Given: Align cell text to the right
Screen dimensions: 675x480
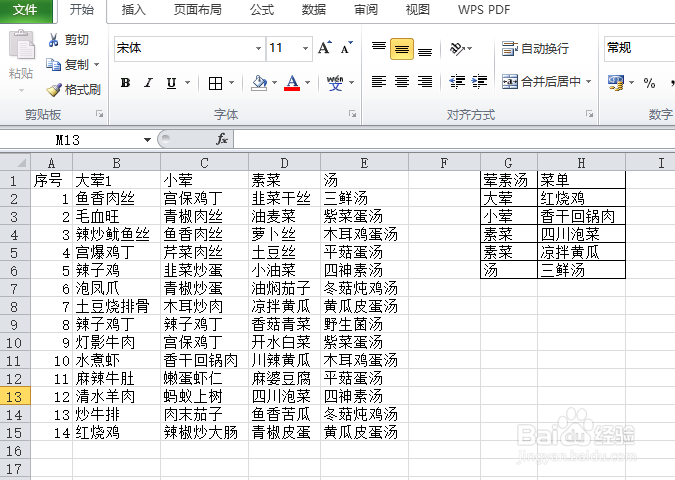Looking at the screenshot, I should [x=425, y=81].
